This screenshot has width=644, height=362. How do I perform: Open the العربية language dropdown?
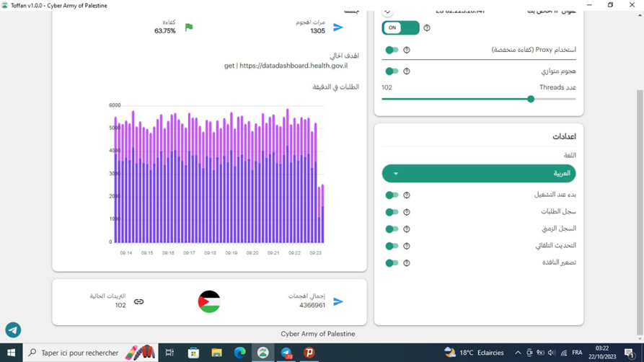click(x=478, y=173)
